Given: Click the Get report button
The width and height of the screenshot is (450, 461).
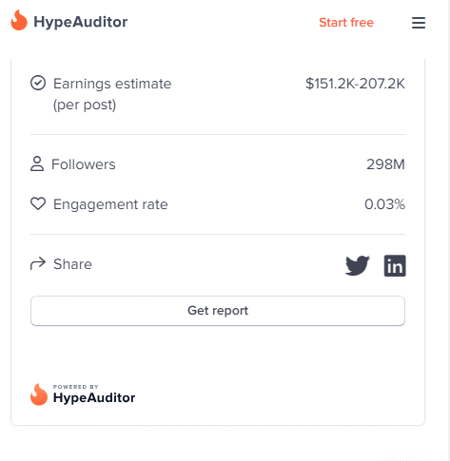Looking at the screenshot, I should tap(218, 311).
